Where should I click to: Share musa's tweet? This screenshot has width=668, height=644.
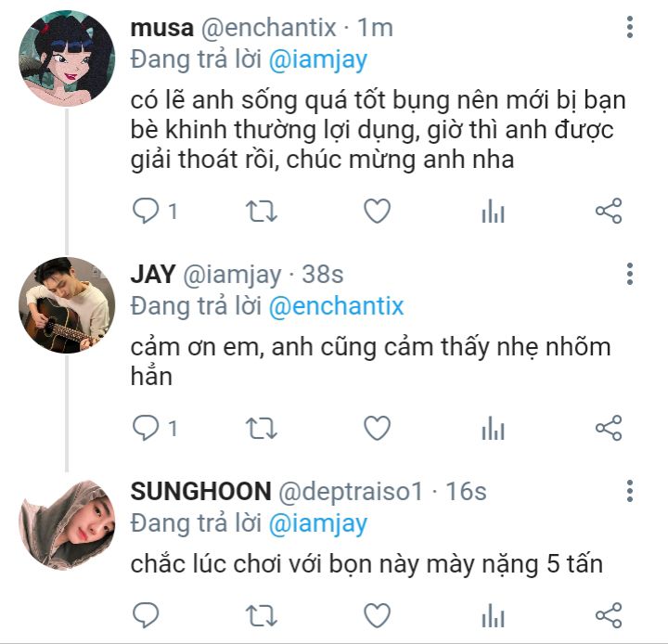coord(608,213)
